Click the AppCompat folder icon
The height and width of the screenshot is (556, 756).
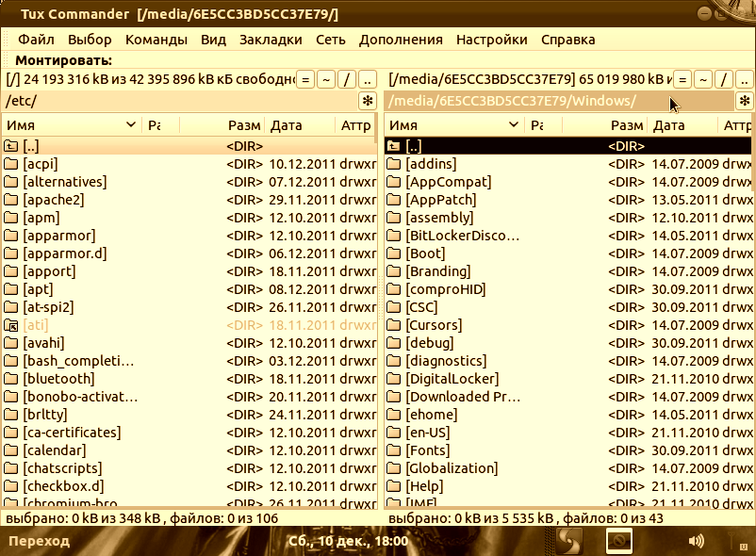coord(393,182)
